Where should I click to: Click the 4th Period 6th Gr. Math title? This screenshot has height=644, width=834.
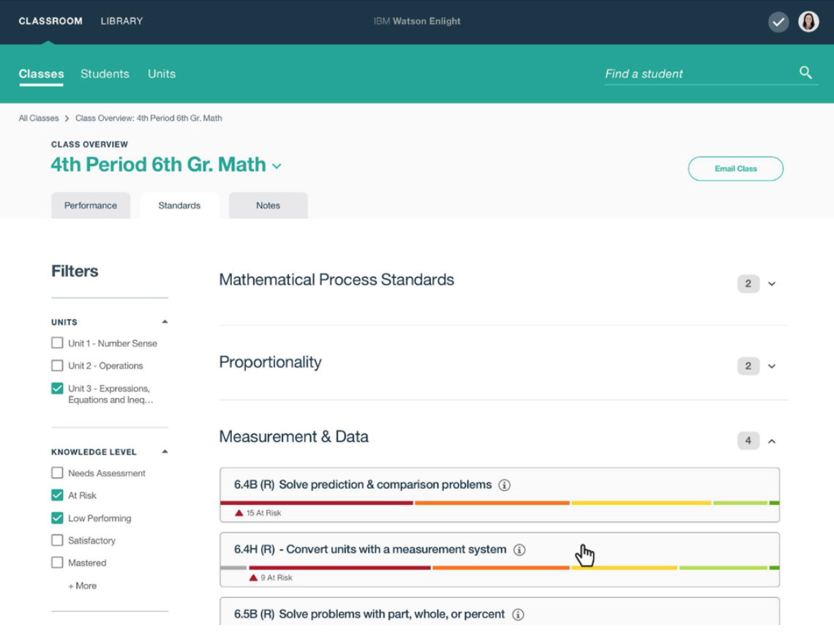point(159,165)
